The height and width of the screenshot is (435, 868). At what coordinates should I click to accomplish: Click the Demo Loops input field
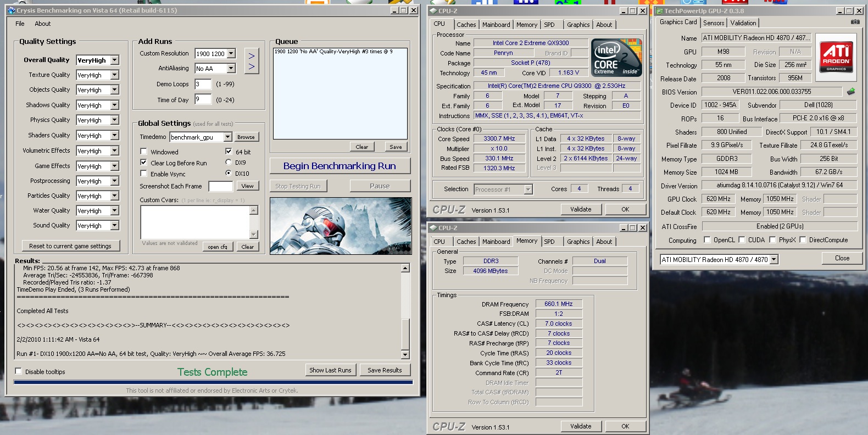pos(203,85)
